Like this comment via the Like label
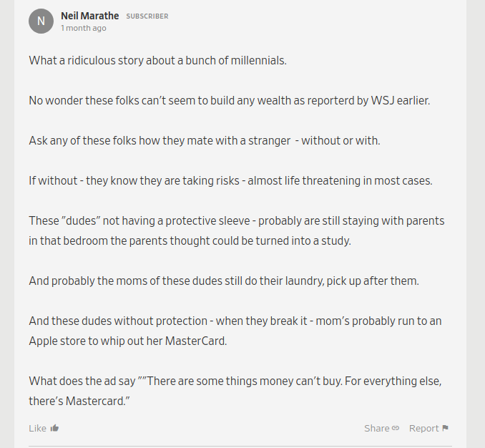The width and height of the screenshot is (485, 448). [x=37, y=428]
